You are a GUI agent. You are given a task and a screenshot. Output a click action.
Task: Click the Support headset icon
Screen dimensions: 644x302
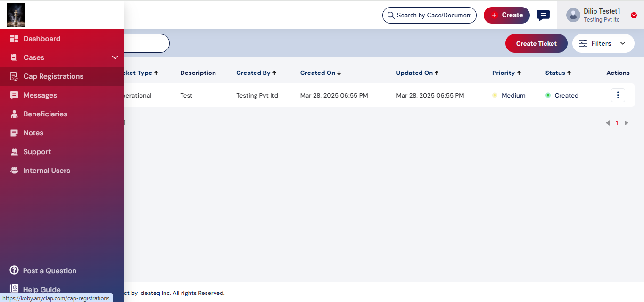pos(14,152)
